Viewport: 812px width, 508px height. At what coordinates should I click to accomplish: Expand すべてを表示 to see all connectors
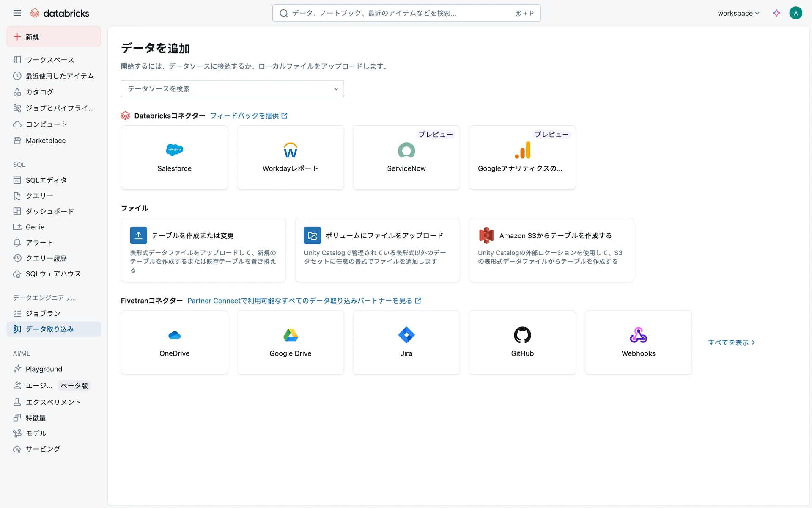click(731, 342)
